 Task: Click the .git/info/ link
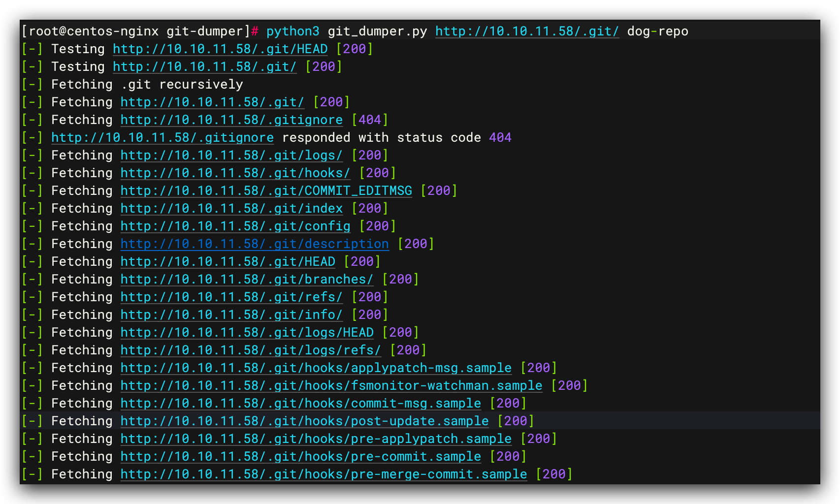point(230,315)
